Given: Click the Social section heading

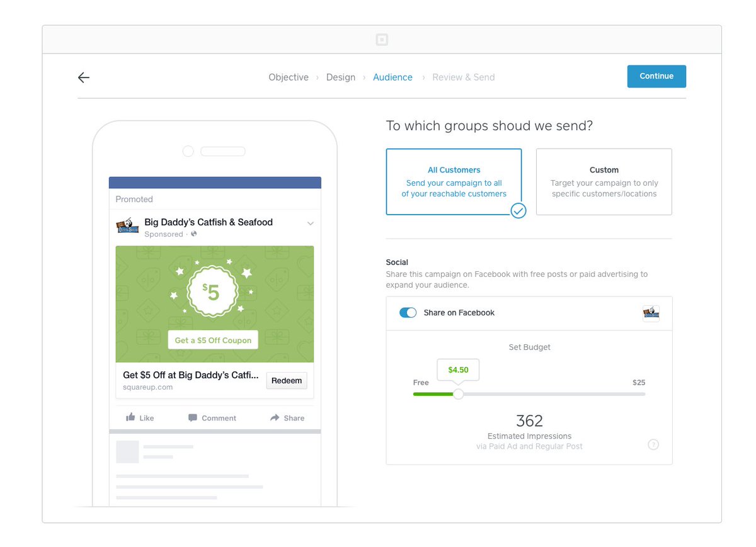Looking at the screenshot, I should pos(397,262).
